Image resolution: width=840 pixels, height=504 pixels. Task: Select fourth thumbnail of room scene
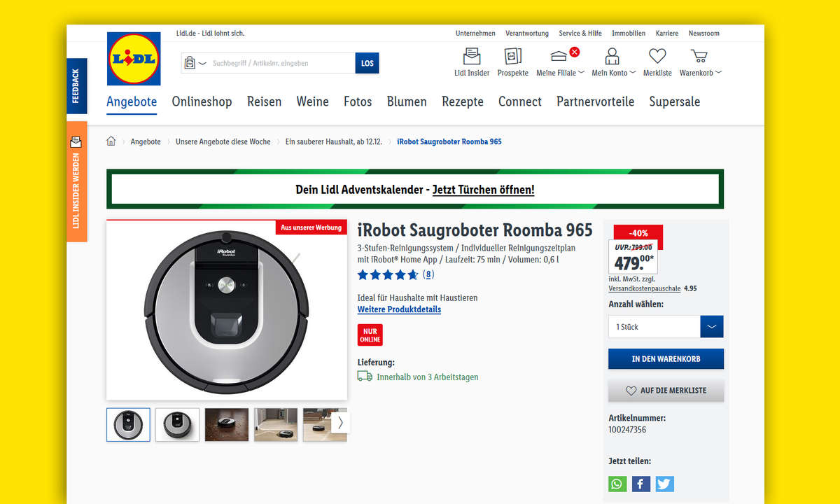276,425
